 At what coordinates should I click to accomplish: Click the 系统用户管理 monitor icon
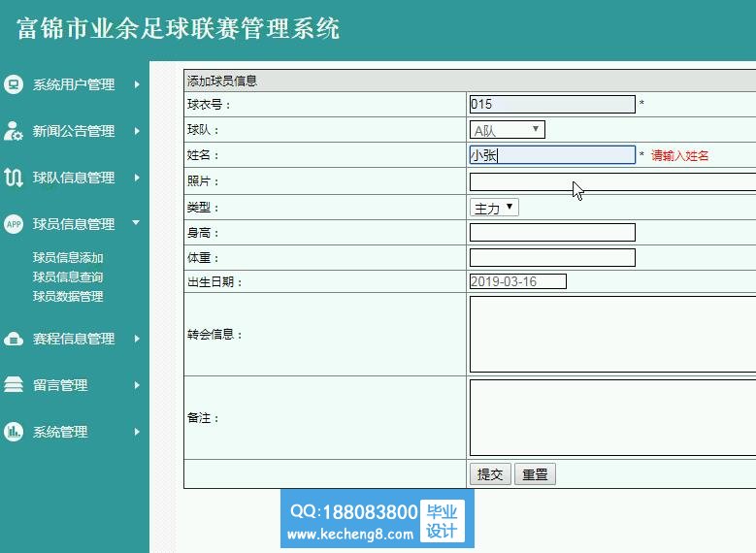click(x=14, y=84)
